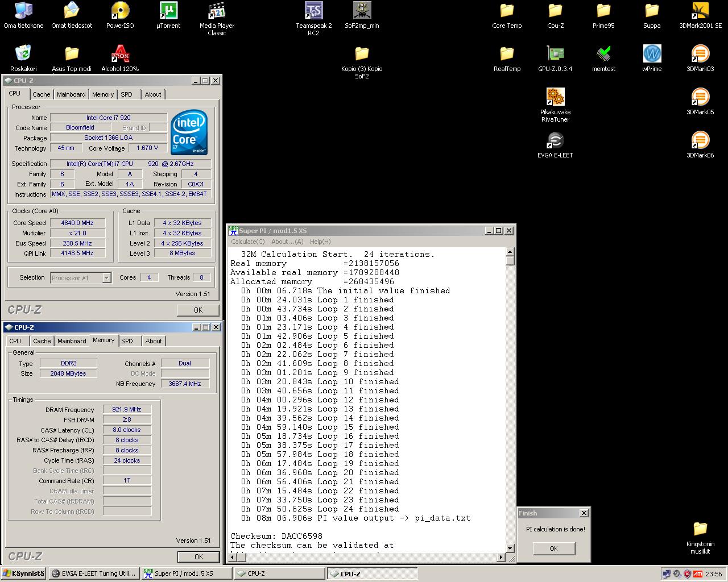Open the RealTemp desktop folder

click(x=507, y=59)
